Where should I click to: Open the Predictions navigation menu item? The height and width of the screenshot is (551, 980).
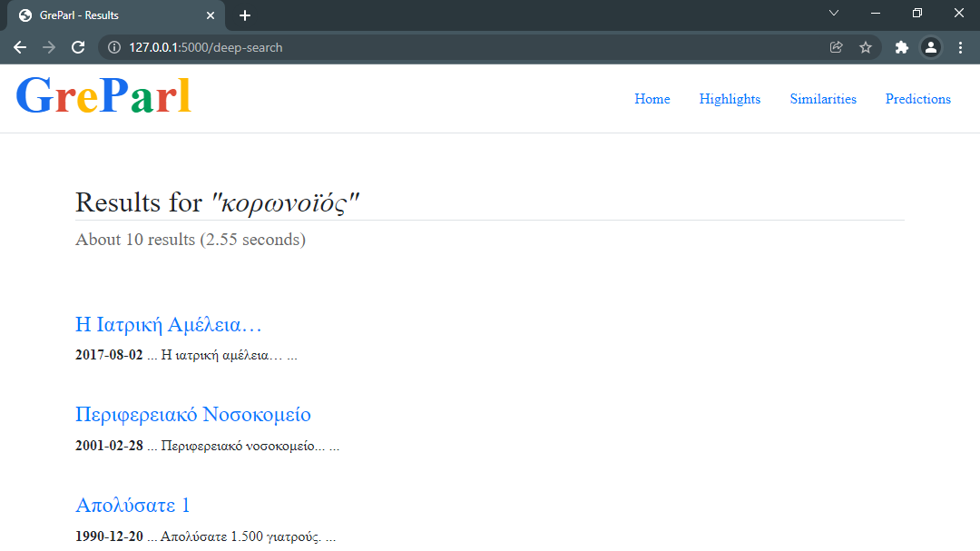917,99
